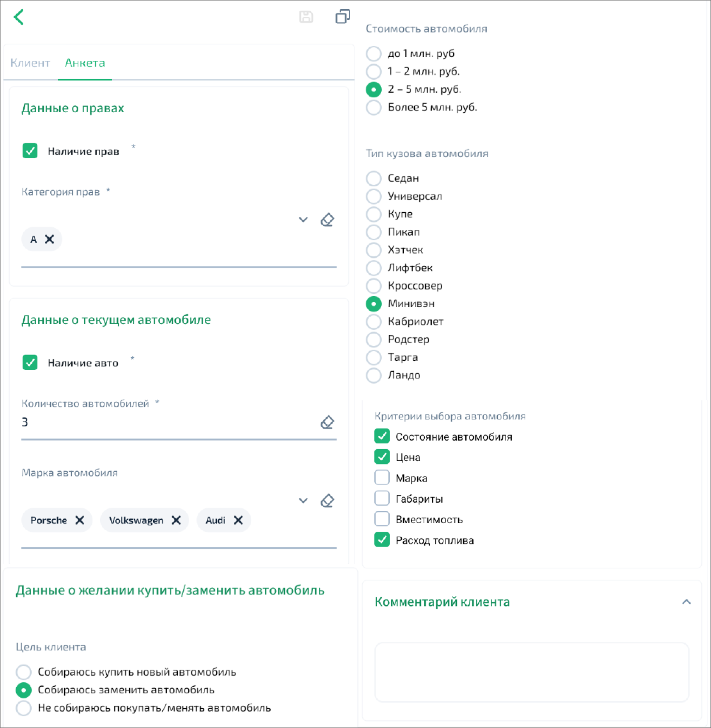
Task: Remove the Volkswagen chip
Action: pyautogui.click(x=176, y=520)
